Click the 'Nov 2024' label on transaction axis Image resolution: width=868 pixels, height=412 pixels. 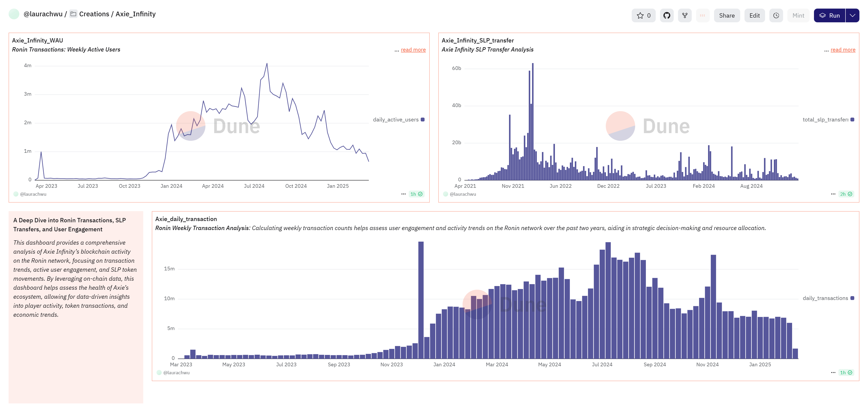(707, 364)
